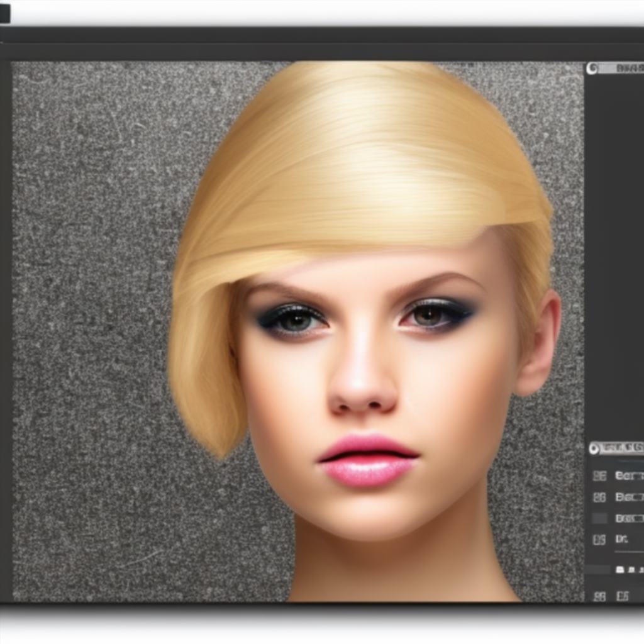Click the grid icon in bottom panel row

[x=599, y=596]
